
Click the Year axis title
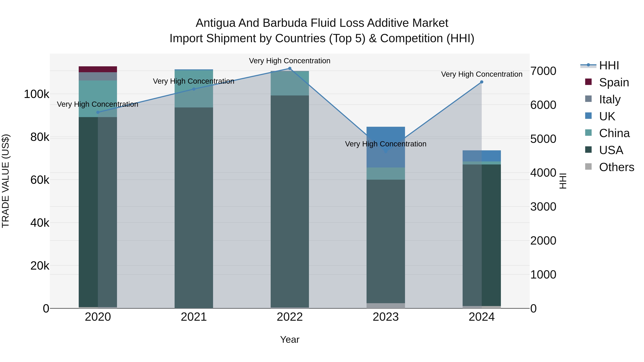(x=290, y=340)
